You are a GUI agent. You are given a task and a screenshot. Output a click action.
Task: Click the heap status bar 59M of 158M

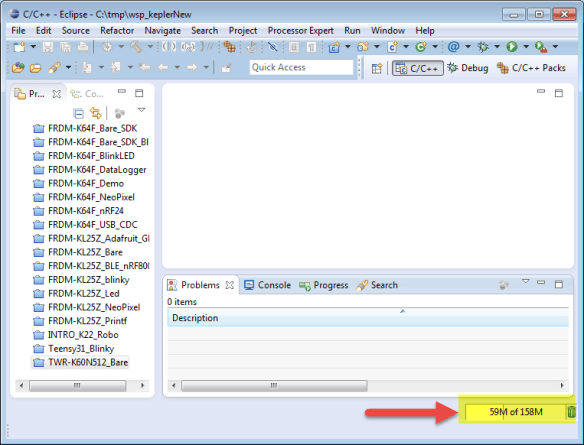pos(516,412)
